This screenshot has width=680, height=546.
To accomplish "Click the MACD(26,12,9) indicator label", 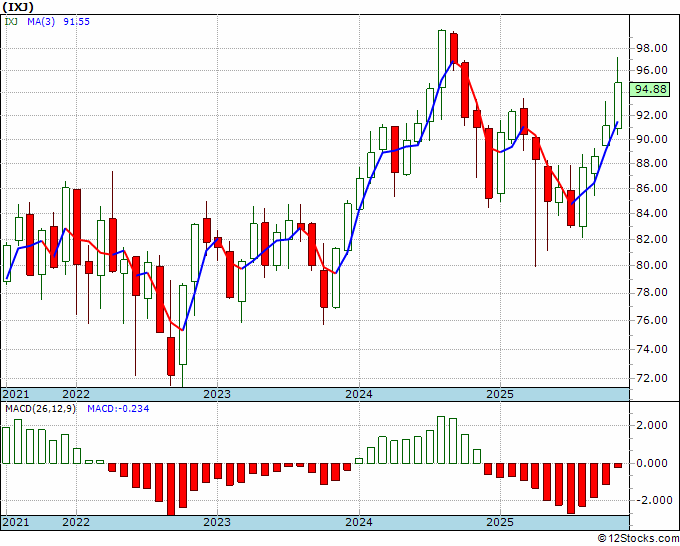I will [40, 409].
